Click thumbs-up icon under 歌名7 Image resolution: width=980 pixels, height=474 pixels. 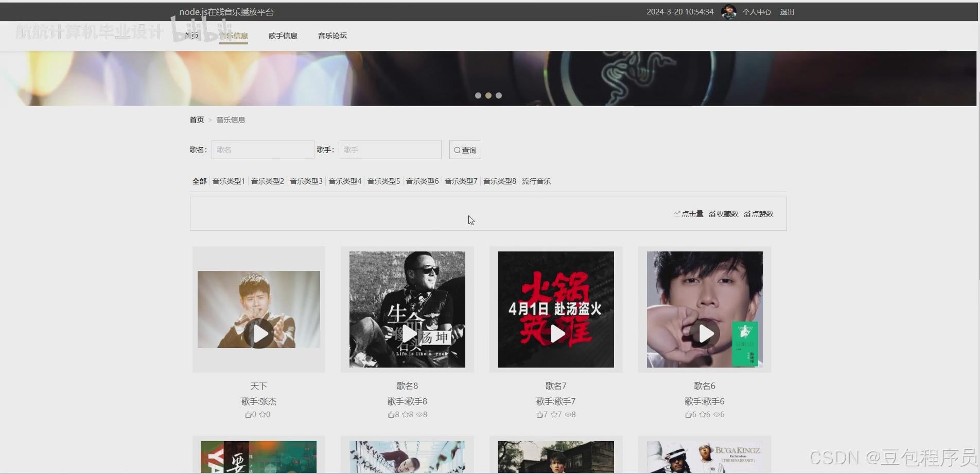tap(539, 414)
